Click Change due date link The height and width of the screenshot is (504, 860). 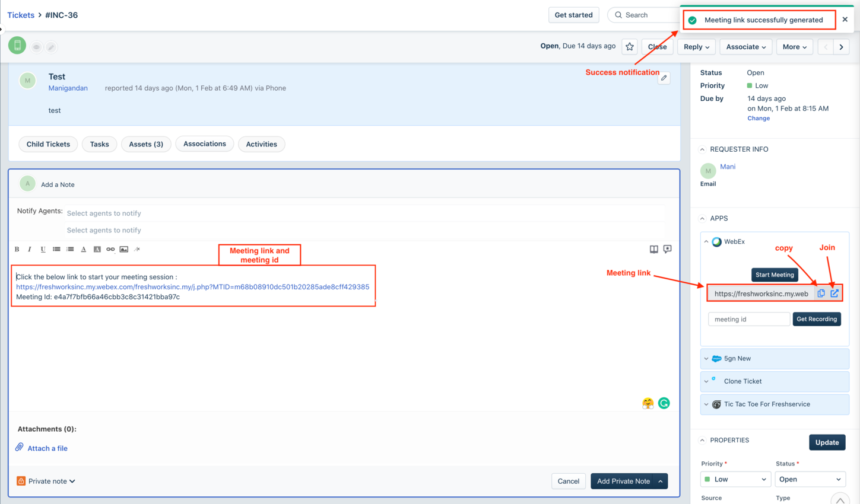point(759,118)
